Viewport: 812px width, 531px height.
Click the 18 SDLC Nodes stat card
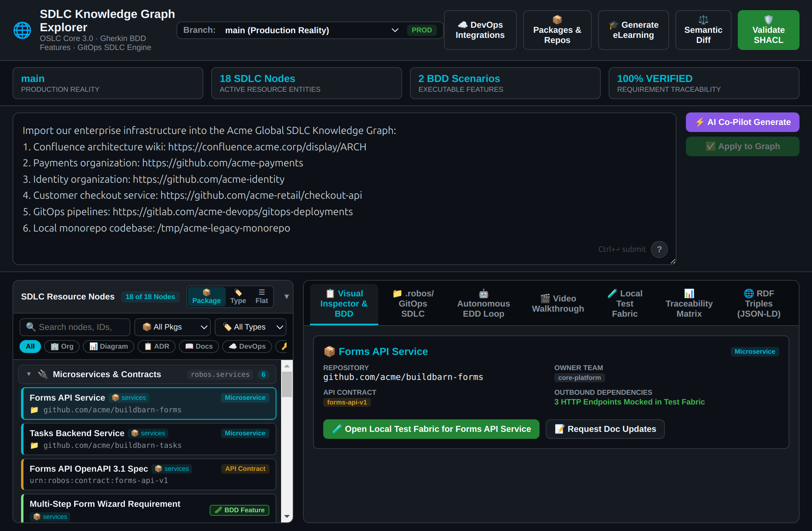[x=306, y=83]
